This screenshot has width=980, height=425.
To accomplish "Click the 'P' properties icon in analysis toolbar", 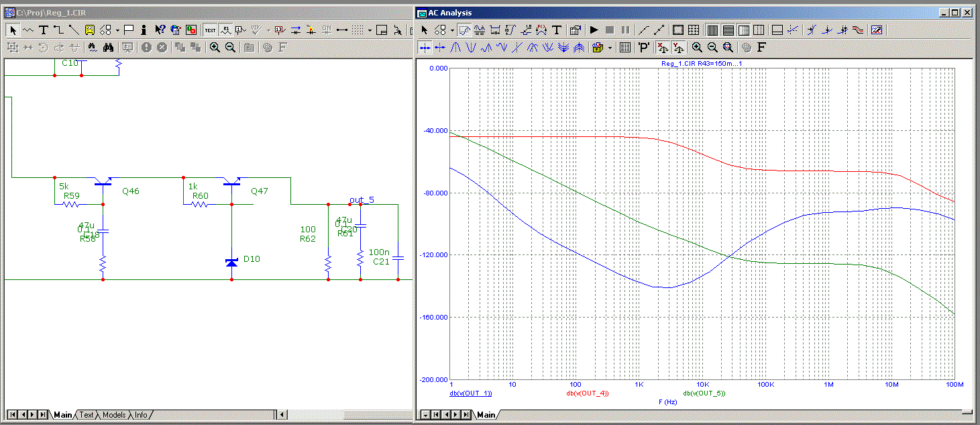I will pos(643,47).
